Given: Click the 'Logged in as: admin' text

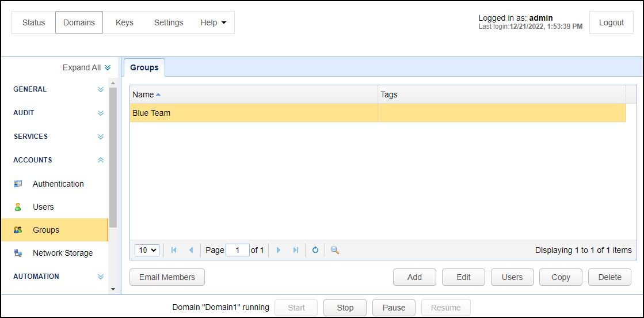Looking at the screenshot, I should pos(516,18).
